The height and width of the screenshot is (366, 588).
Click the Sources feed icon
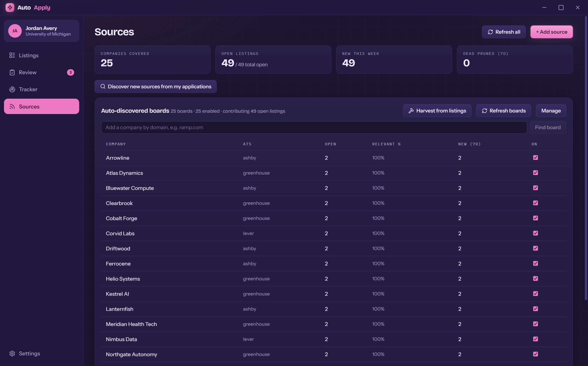point(12,106)
